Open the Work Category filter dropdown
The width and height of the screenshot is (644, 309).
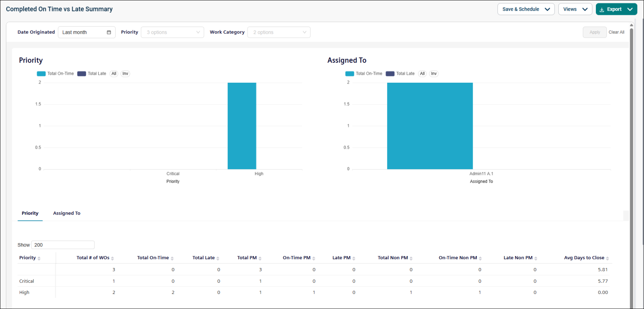point(279,32)
